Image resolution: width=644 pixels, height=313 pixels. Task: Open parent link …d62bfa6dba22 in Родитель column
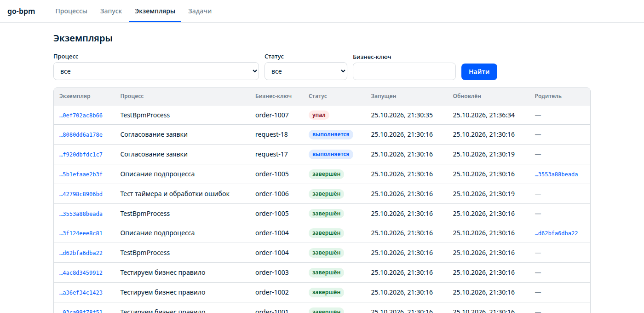(556, 233)
